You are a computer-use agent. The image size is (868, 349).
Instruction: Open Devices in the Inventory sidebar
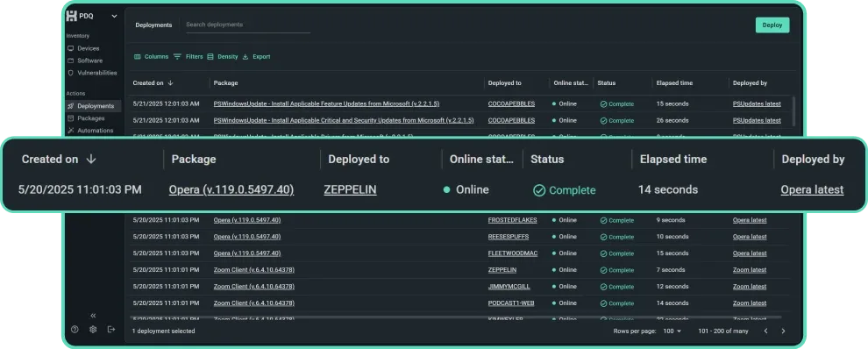point(88,48)
